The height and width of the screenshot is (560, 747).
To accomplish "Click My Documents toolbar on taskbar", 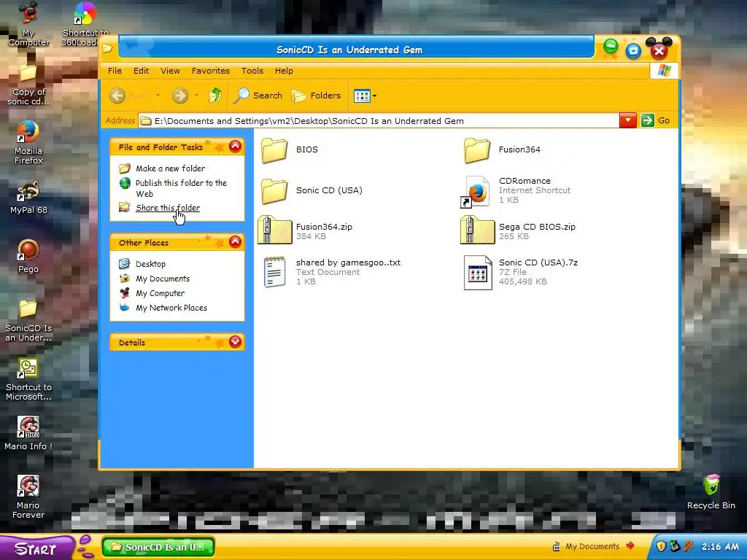I will (x=593, y=546).
